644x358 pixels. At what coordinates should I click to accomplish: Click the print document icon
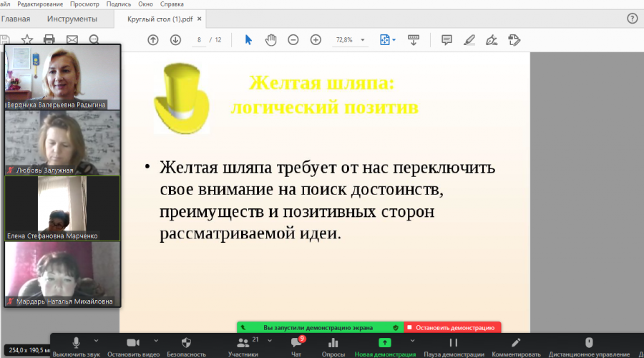(x=49, y=39)
